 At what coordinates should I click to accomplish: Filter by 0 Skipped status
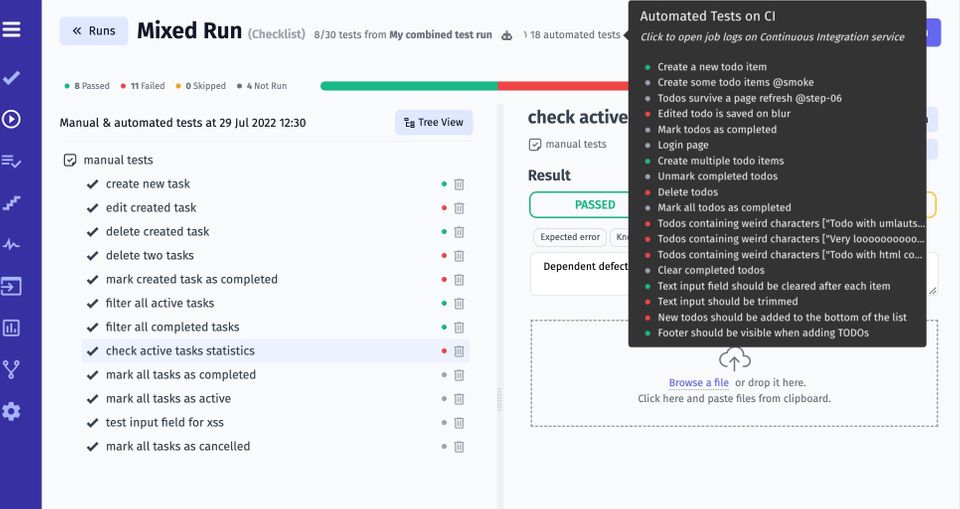(200, 86)
